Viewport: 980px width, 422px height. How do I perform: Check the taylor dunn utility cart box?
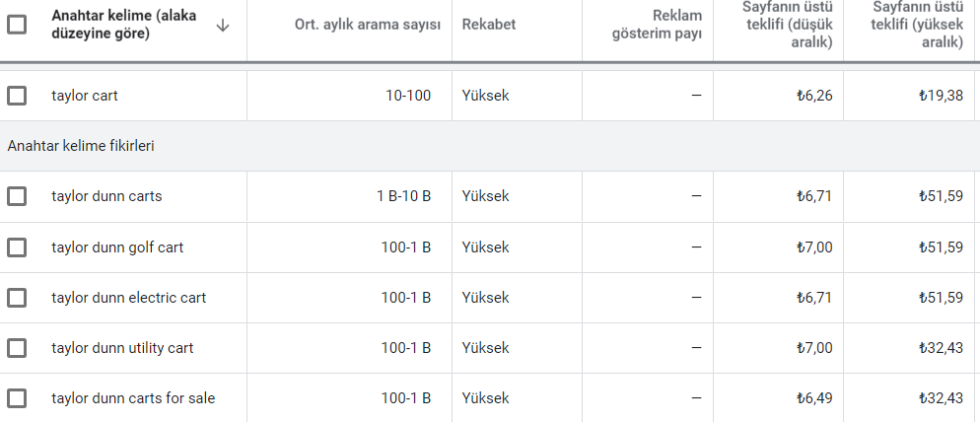tap(16, 348)
